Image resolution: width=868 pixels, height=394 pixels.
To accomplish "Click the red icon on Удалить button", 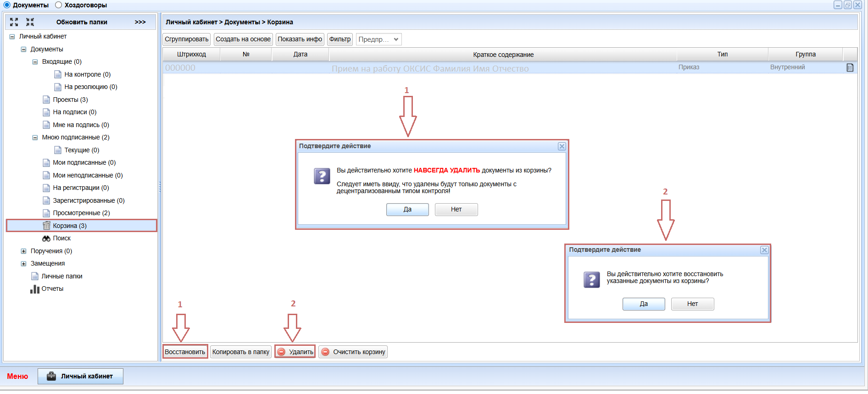I will (x=282, y=352).
